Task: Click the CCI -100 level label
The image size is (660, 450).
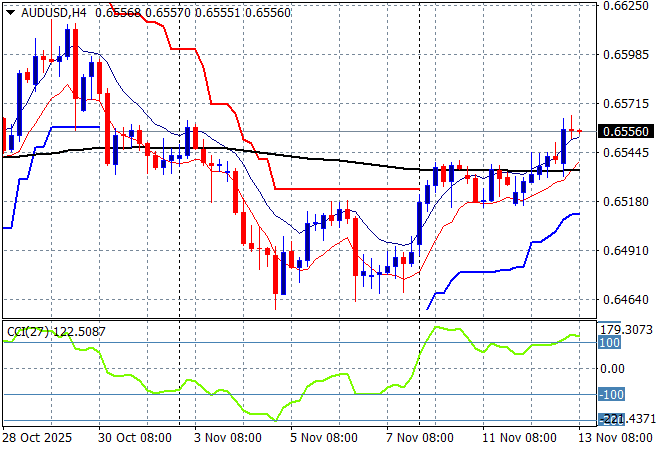Action: [612, 394]
